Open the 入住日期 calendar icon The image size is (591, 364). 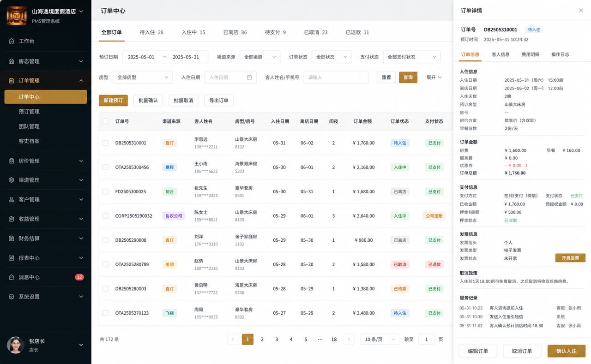pos(249,78)
